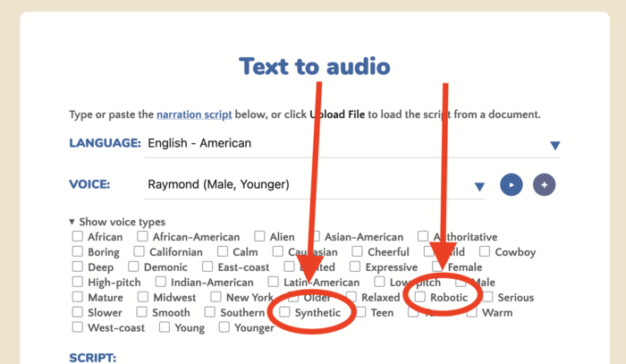This screenshot has height=364, width=626.
Task: Select the Alien voice type checkbox
Action: (259, 237)
